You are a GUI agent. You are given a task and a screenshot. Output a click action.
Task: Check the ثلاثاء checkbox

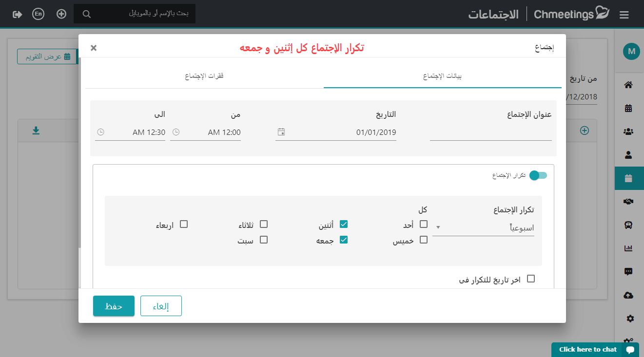(264, 224)
